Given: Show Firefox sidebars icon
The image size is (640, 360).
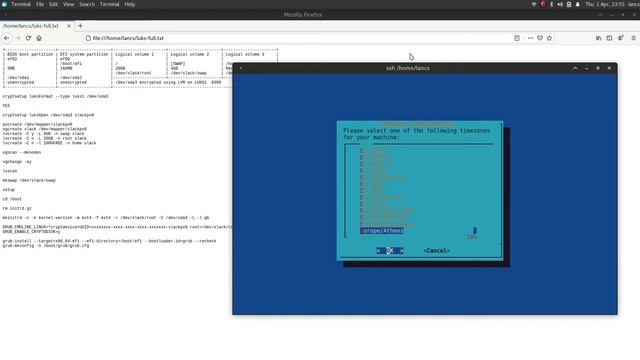Looking at the screenshot, I should tap(609, 38).
